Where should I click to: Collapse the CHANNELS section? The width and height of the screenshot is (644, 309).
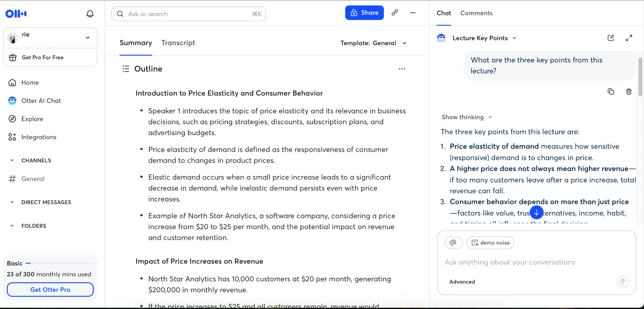click(x=12, y=160)
